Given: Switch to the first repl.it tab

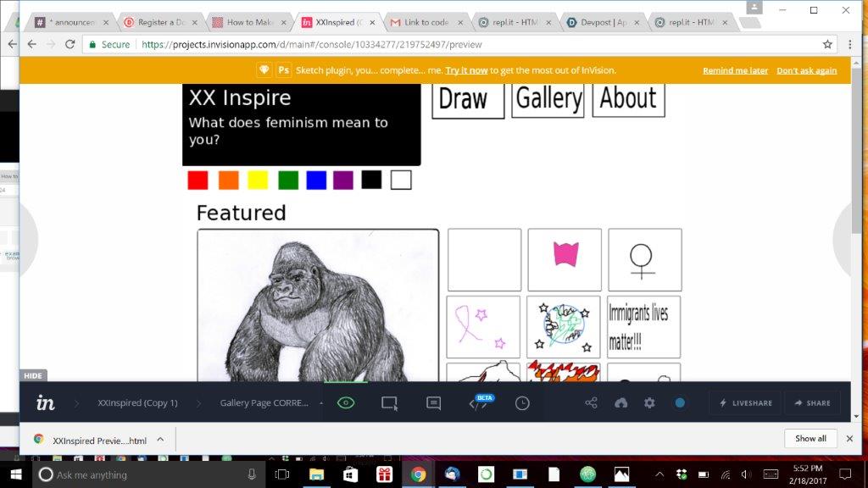Looking at the screenshot, I should pos(515,22).
